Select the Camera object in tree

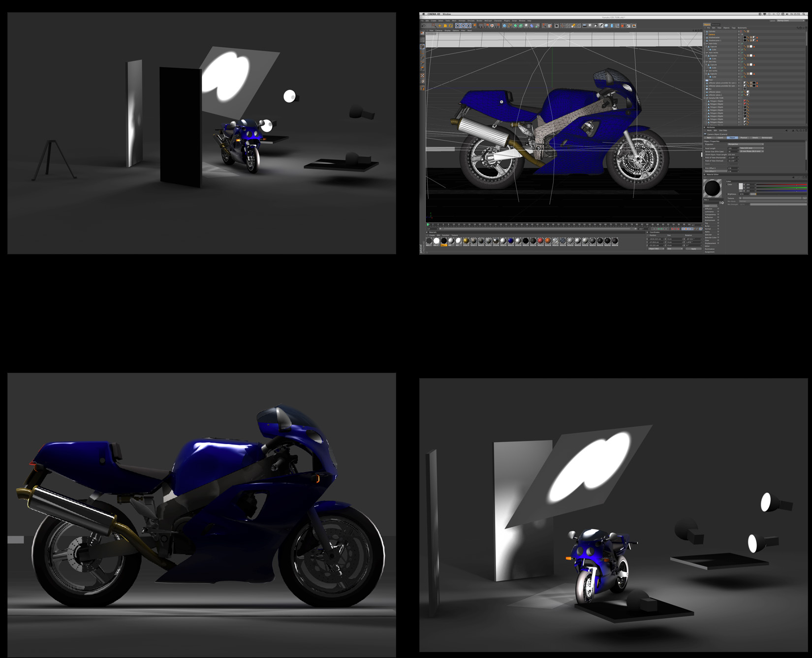pyautogui.click(x=712, y=34)
